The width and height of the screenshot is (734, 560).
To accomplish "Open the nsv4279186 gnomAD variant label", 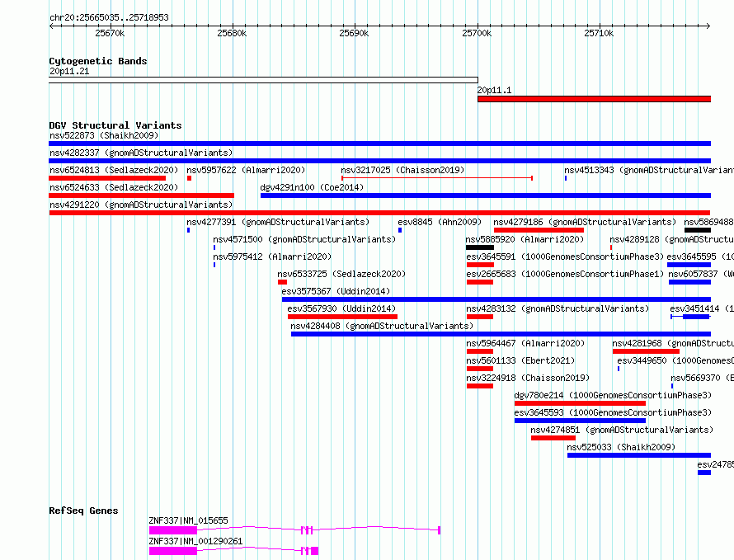I will (586, 222).
